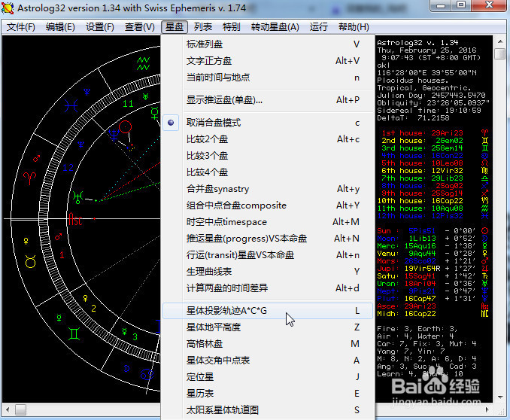The width and height of the screenshot is (510, 420).
Task: Click the Uranus symbol in the chart
Action: pyautogui.click(x=78, y=198)
